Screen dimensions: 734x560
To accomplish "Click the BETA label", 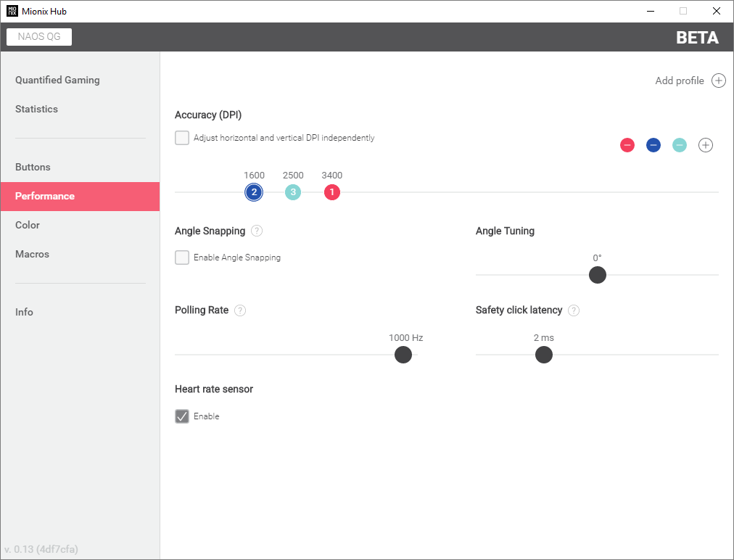I will click(697, 38).
